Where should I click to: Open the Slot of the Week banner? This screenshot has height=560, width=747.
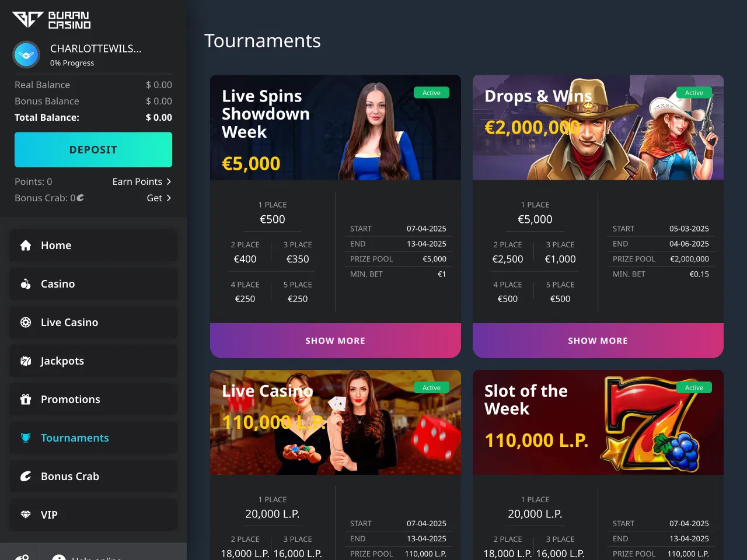click(x=598, y=422)
